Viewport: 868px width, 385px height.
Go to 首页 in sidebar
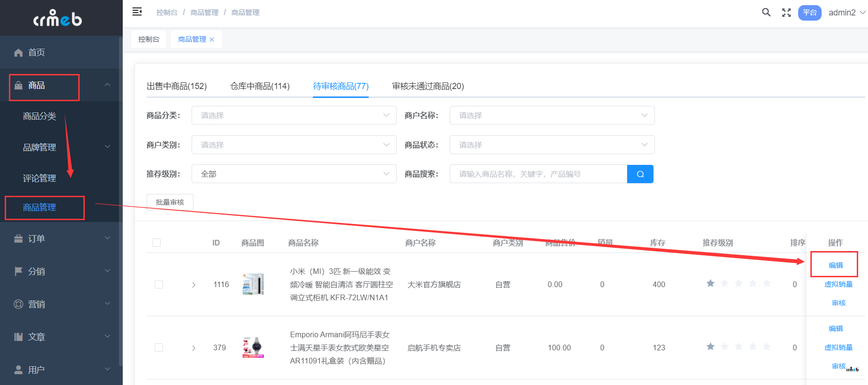[x=37, y=52]
